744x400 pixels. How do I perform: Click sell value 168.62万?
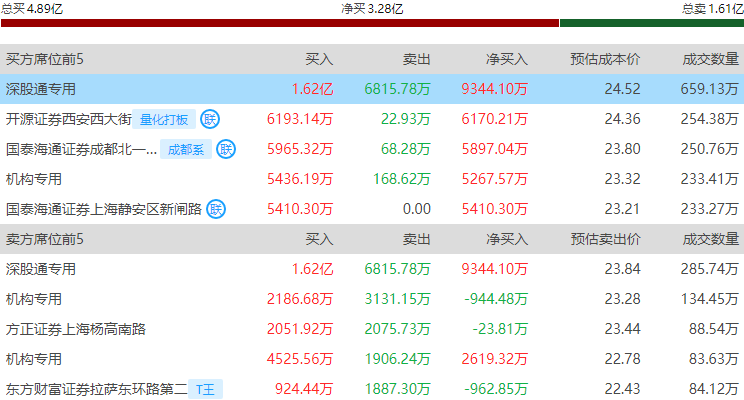(x=401, y=178)
